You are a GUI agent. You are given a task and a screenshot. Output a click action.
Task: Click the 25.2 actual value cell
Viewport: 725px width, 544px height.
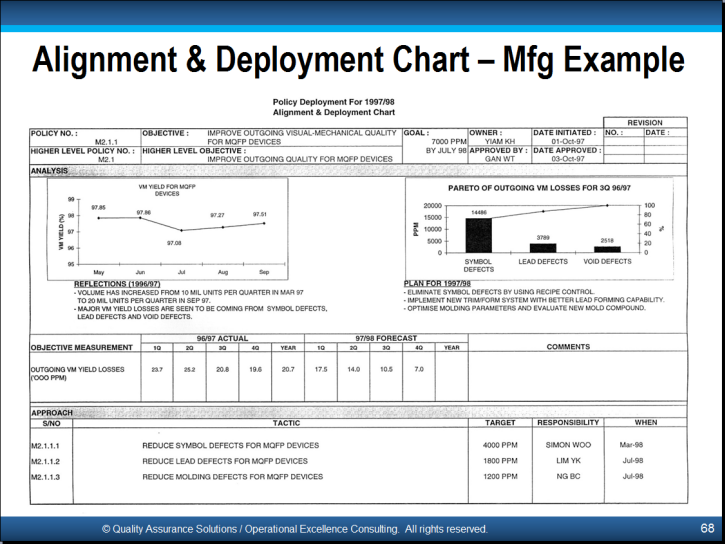pos(190,369)
